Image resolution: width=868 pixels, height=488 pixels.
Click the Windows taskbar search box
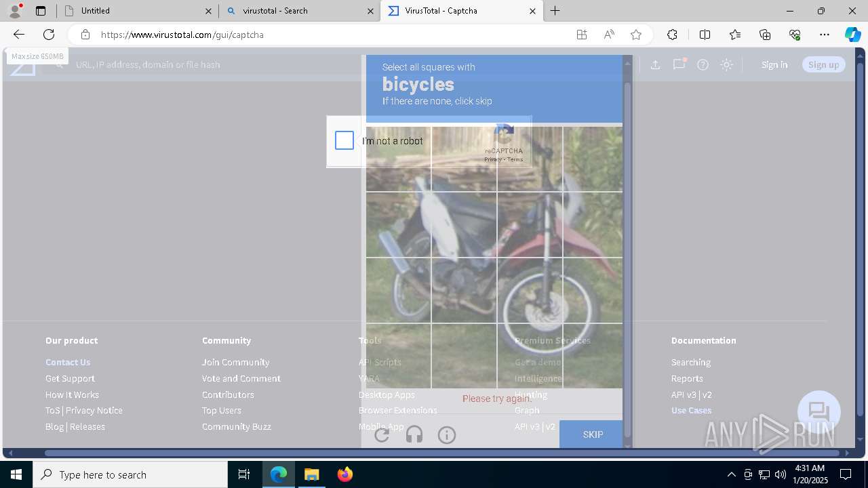coord(130,474)
